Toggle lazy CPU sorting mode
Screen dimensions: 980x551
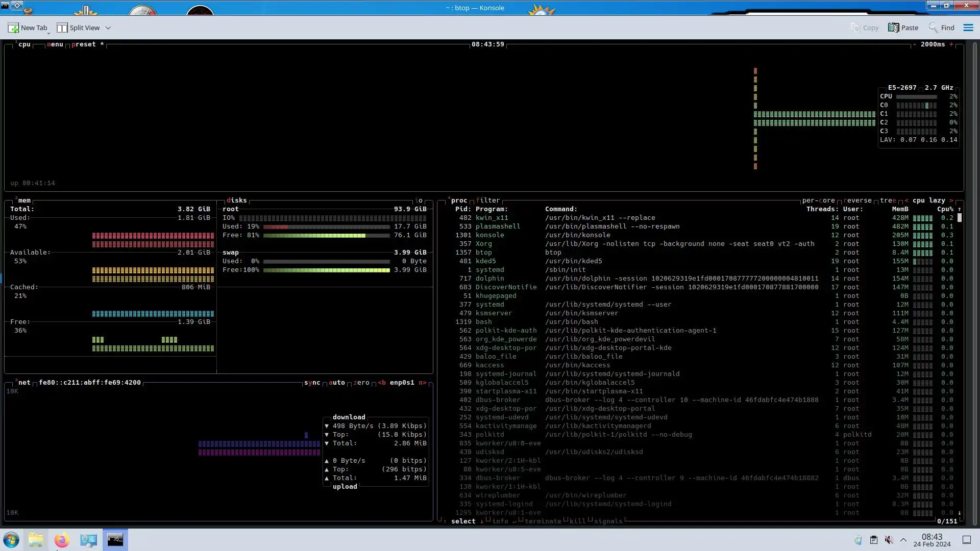pyautogui.click(x=937, y=201)
